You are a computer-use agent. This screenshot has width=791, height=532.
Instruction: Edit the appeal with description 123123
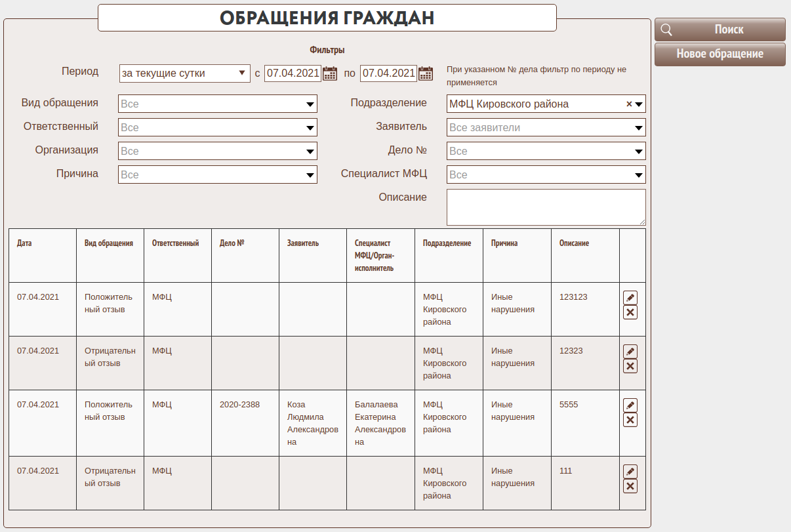(630, 298)
